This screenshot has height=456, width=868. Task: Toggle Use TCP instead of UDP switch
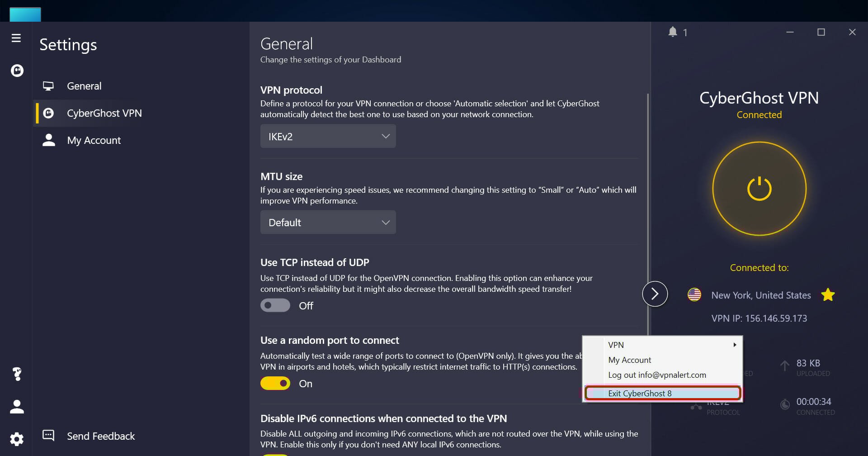(275, 305)
